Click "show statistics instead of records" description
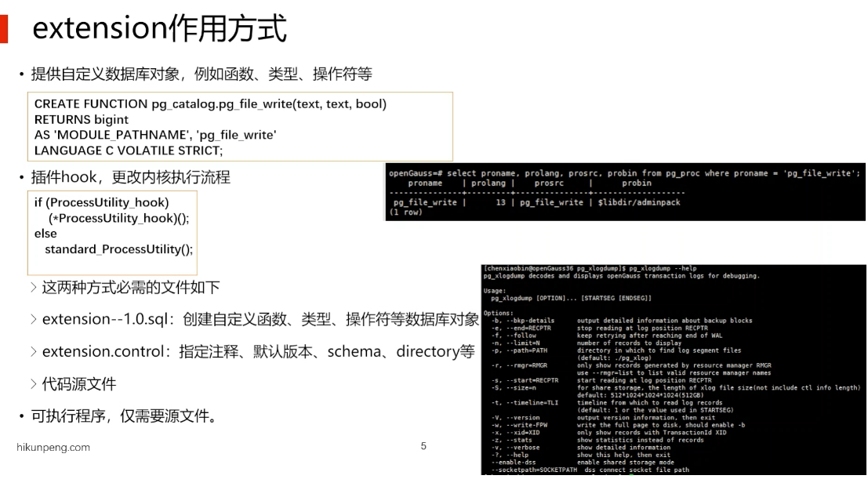 pyautogui.click(x=641, y=441)
